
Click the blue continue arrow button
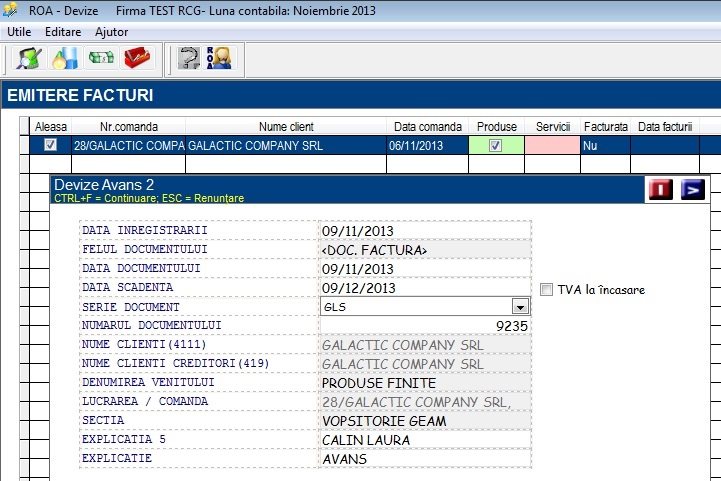click(x=693, y=189)
